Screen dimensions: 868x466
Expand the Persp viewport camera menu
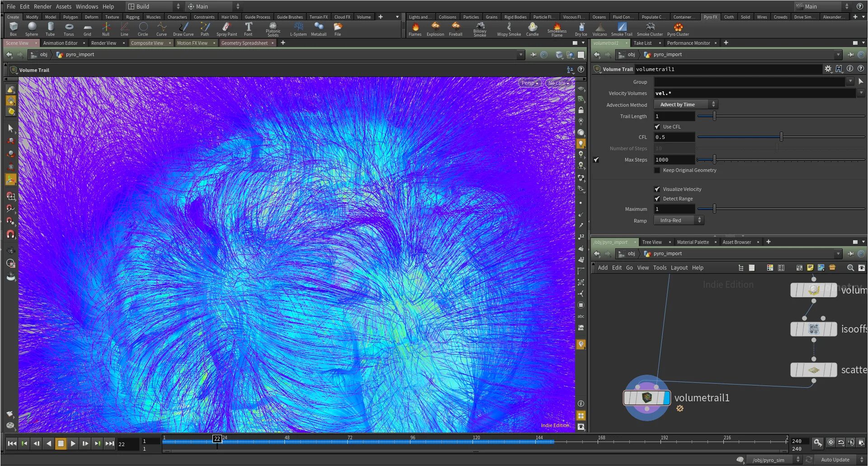(529, 83)
